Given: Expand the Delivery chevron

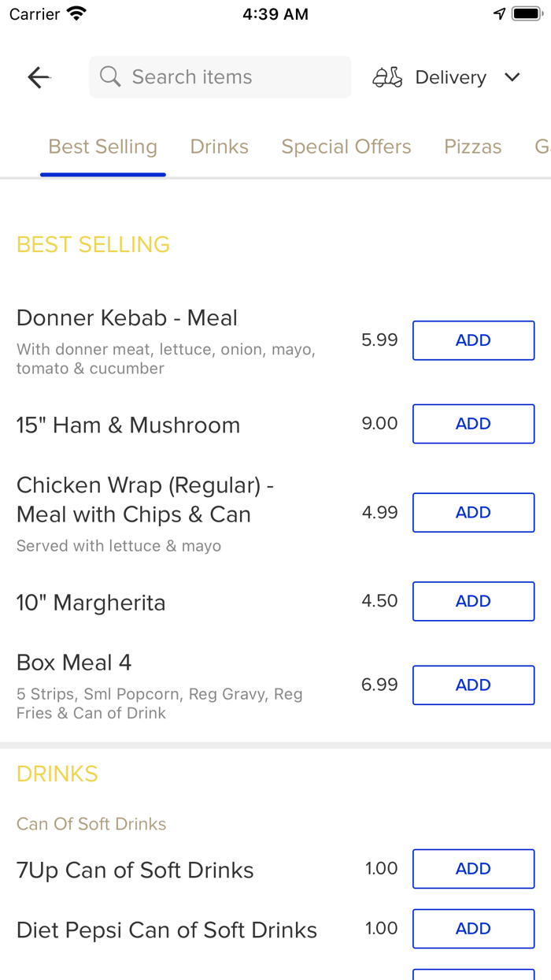Looking at the screenshot, I should (x=512, y=77).
